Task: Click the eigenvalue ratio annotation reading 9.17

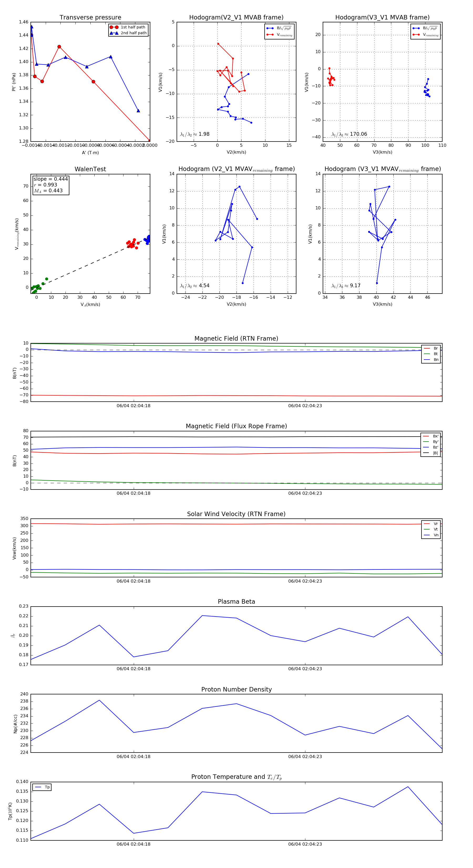Action: (x=346, y=286)
